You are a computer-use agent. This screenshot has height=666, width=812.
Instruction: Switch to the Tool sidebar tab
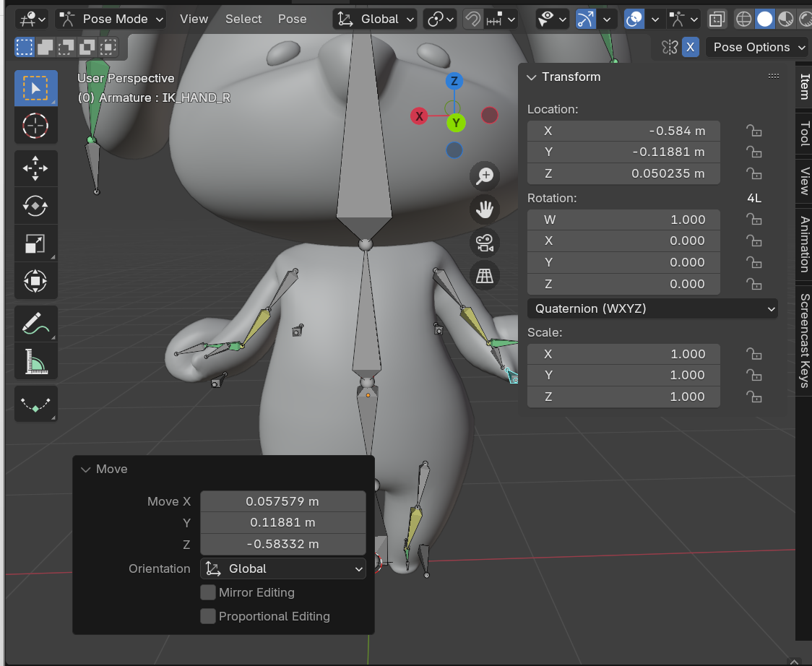(x=804, y=134)
